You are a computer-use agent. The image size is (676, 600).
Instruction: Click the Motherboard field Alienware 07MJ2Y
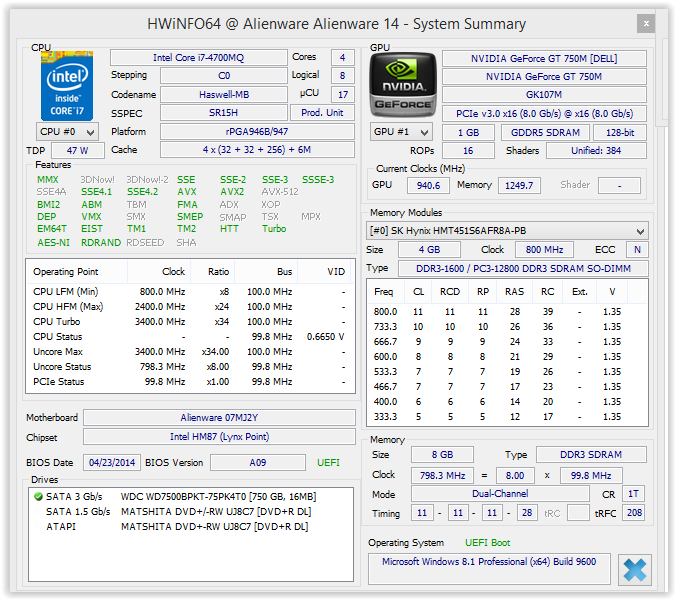(x=219, y=418)
